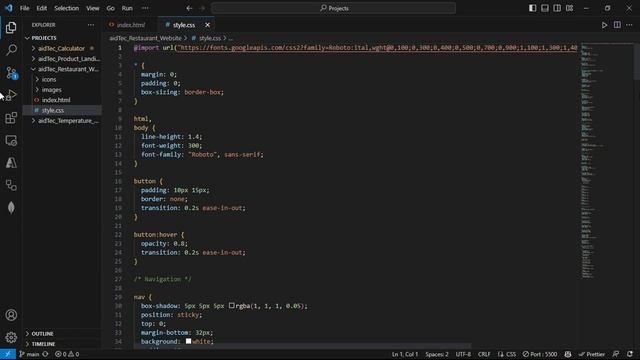Open the Selection menu

pyautogui.click(x=67, y=8)
